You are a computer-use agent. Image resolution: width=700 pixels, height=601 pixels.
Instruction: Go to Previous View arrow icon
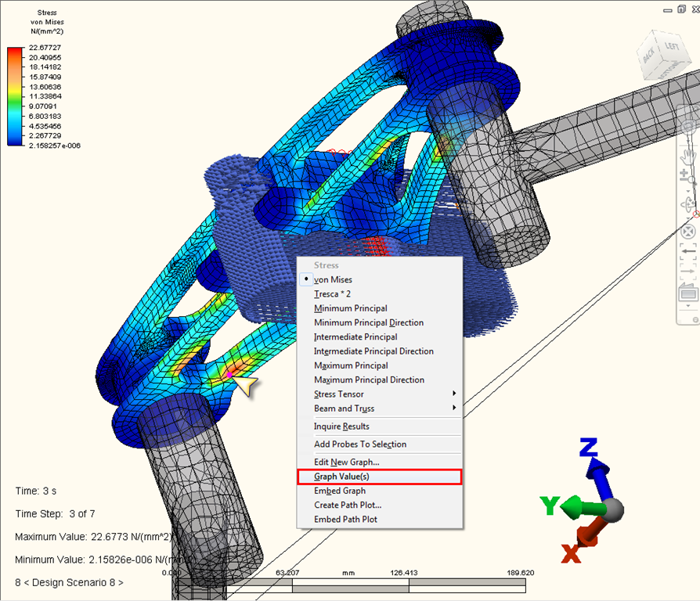tap(688, 251)
